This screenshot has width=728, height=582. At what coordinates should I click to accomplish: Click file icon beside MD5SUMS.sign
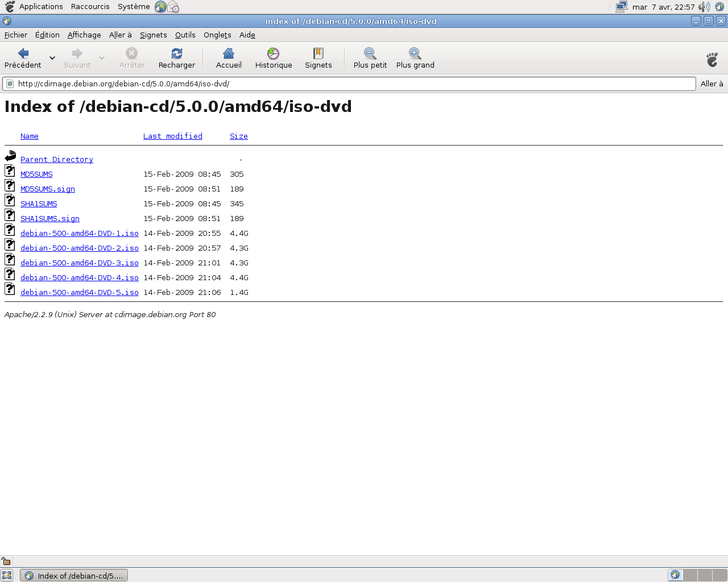coord(10,185)
